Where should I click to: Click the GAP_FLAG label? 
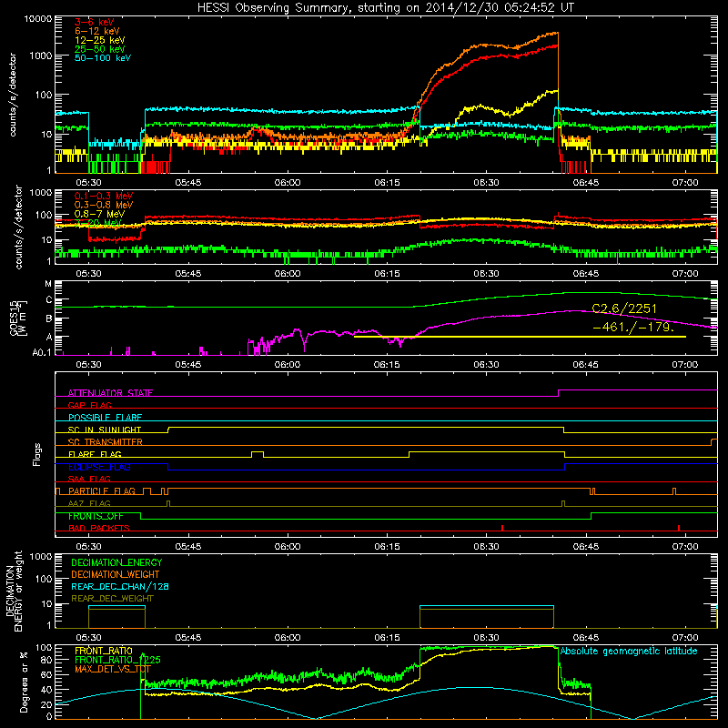(x=89, y=405)
